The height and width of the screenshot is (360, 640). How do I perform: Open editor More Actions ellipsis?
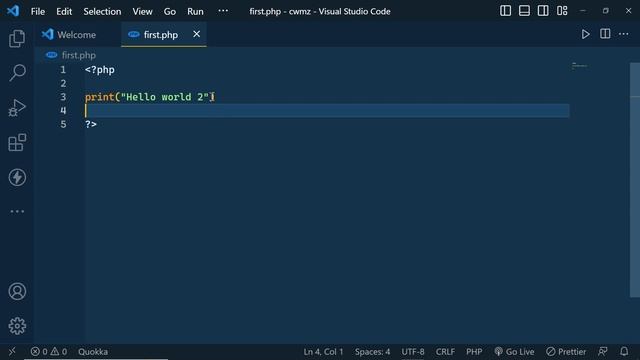coord(624,34)
